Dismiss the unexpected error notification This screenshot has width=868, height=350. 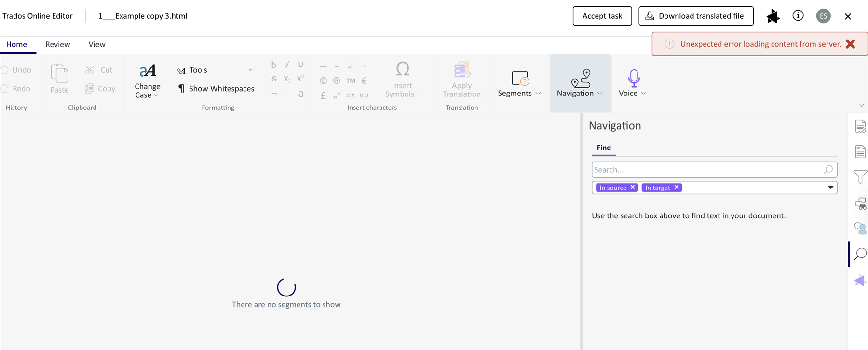tap(850, 44)
